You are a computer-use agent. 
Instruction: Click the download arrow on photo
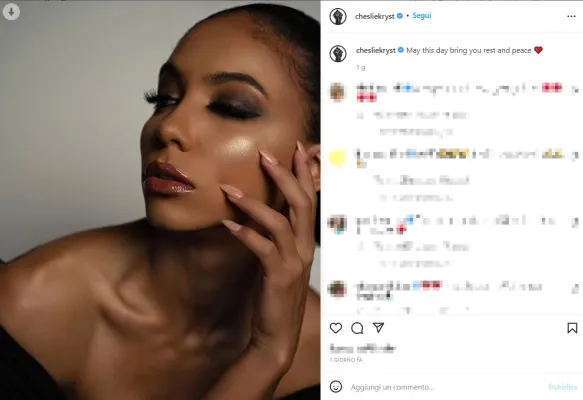click(x=11, y=12)
